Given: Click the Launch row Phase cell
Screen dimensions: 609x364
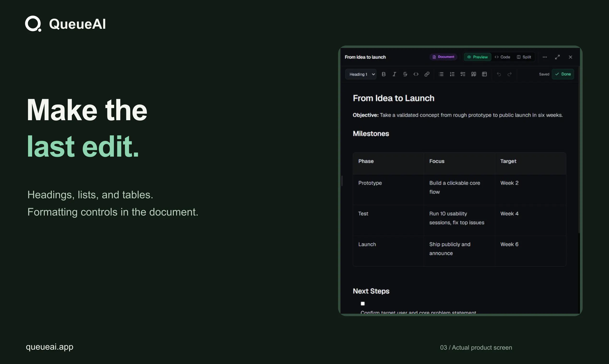Looking at the screenshot, I should coord(388,251).
